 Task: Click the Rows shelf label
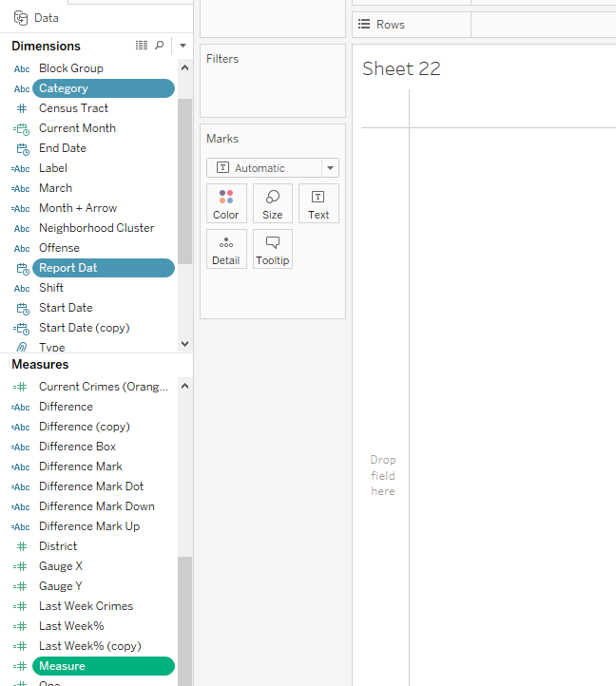(390, 25)
